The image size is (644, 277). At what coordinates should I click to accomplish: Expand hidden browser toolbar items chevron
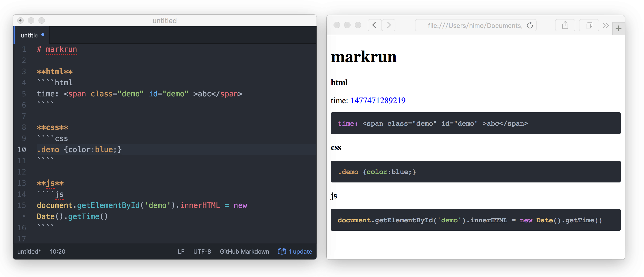[606, 25]
